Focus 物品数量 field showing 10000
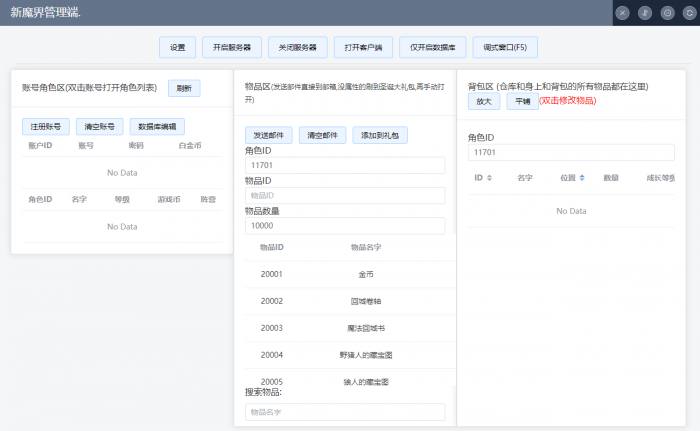Viewport: 700px width, 431px height. point(345,226)
